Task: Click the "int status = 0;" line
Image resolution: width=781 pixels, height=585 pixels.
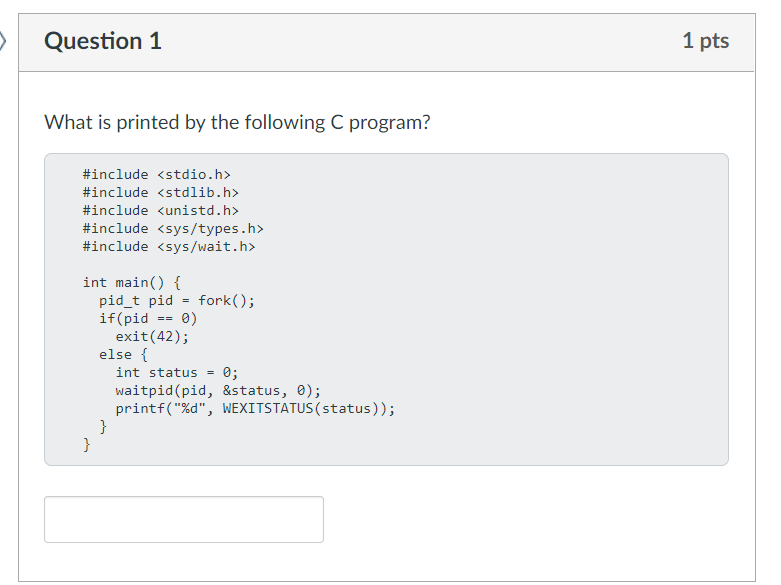Action: tap(176, 372)
